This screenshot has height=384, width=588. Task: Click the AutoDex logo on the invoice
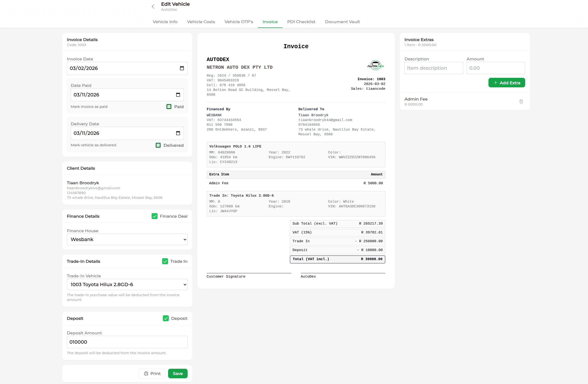coord(375,65)
